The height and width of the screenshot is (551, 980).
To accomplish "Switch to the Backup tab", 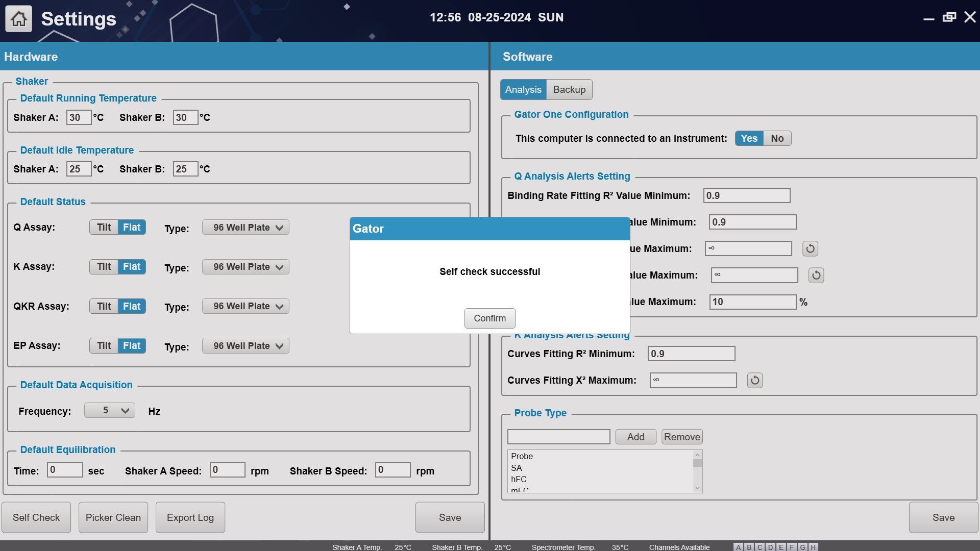I will coord(569,89).
